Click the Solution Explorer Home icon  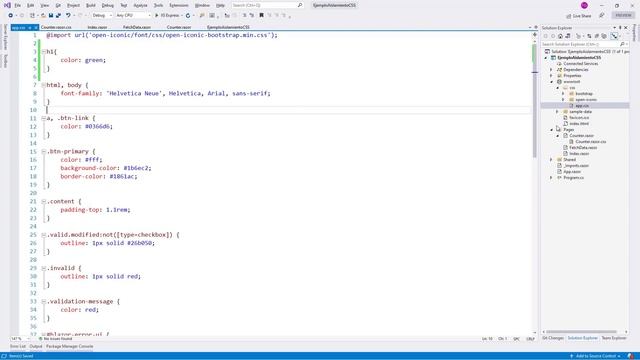(x=560, y=36)
